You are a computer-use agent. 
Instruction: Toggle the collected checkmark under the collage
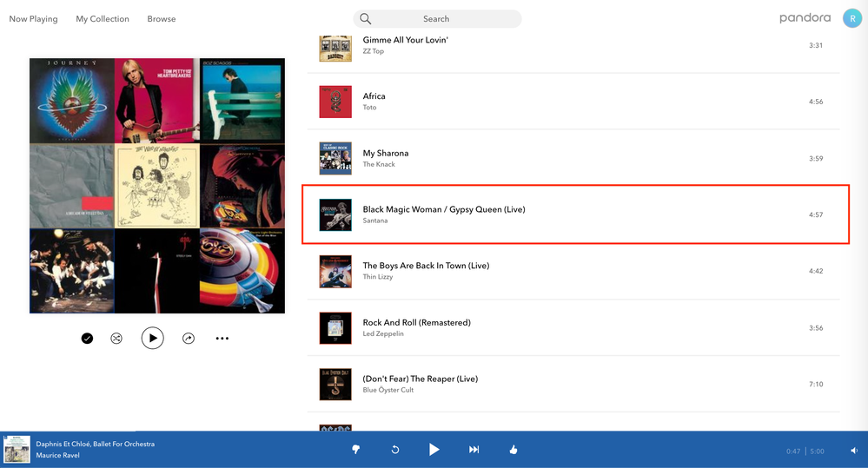click(87, 339)
